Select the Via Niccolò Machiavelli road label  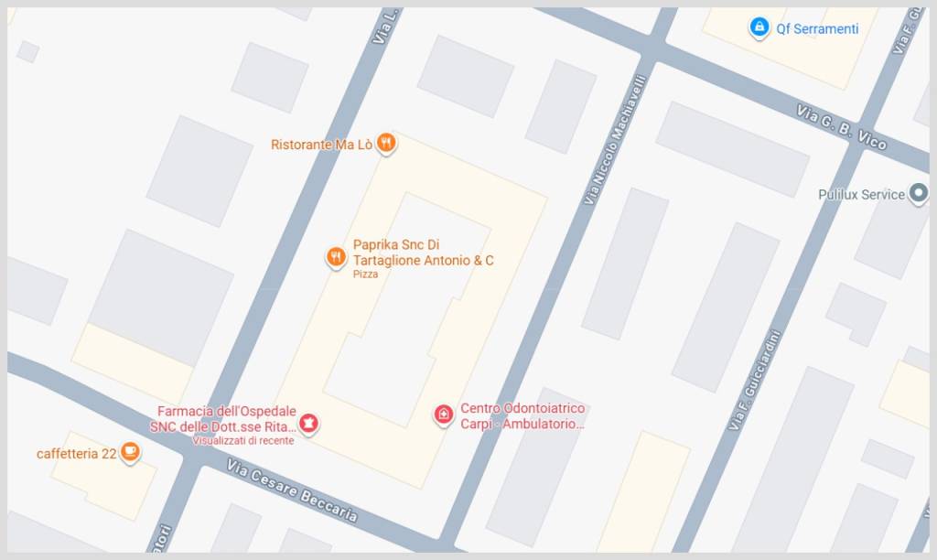(616, 140)
